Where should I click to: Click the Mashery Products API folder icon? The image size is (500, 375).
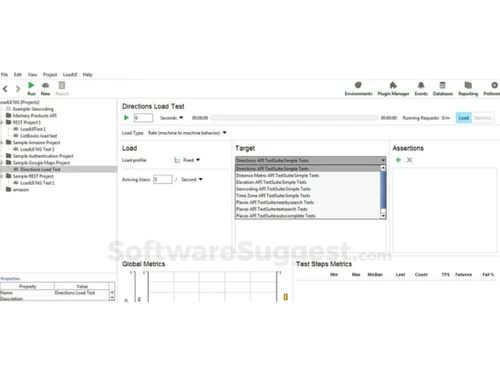click(x=9, y=116)
